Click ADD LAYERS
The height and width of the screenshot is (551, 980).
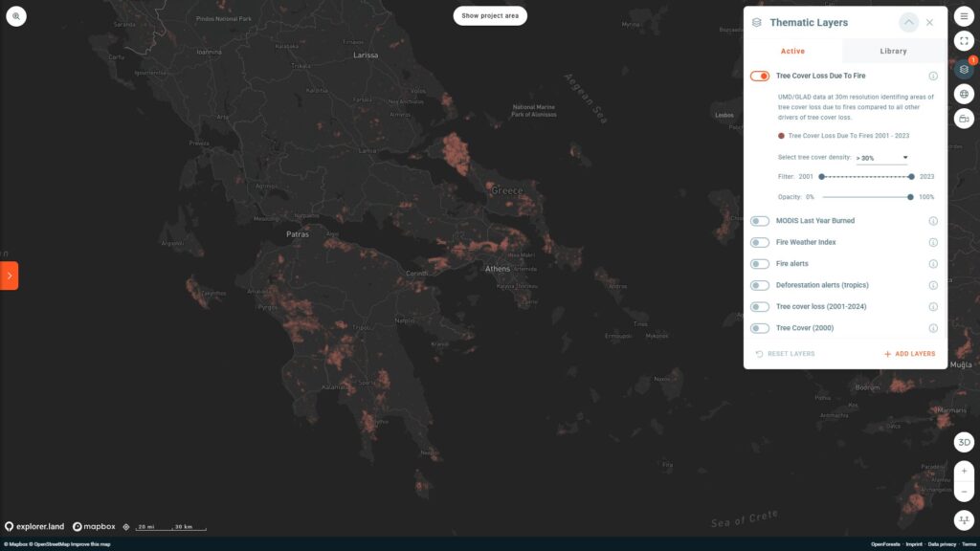909,354
